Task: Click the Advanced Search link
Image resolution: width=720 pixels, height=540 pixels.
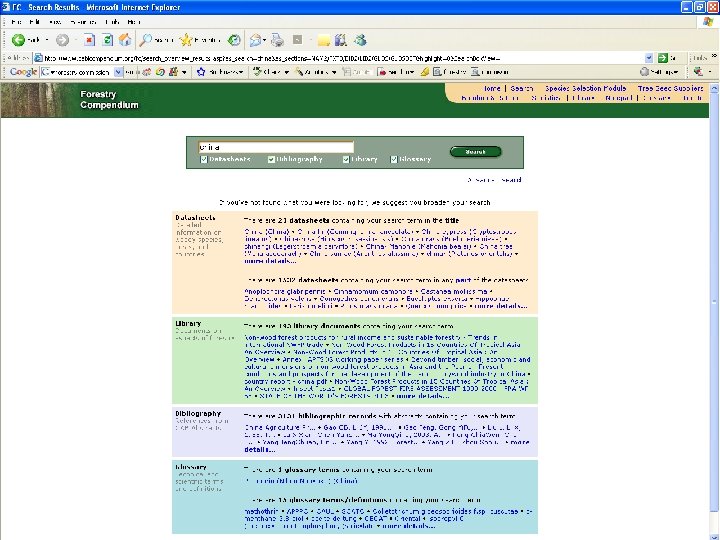Action: 494,180
